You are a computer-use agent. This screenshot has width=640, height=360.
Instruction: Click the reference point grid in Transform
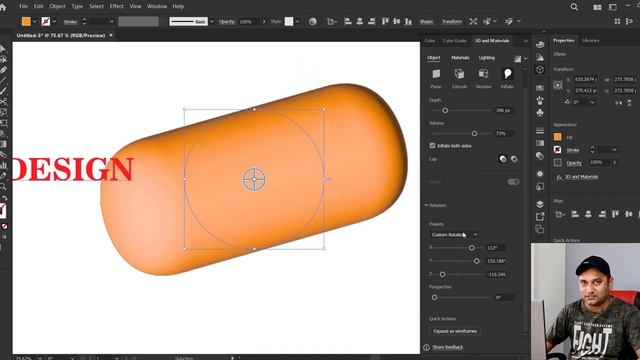(558, 85)
